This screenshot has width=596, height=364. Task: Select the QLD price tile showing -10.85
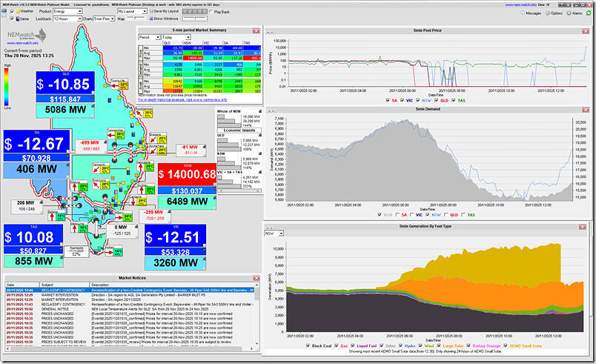coord(65,82)
